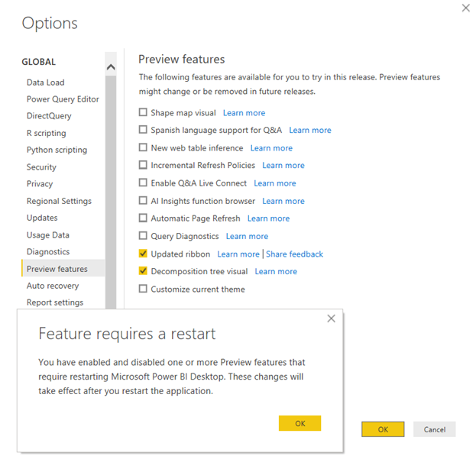Turn on Automatic Page Refresh

click(x=143, y=218)
